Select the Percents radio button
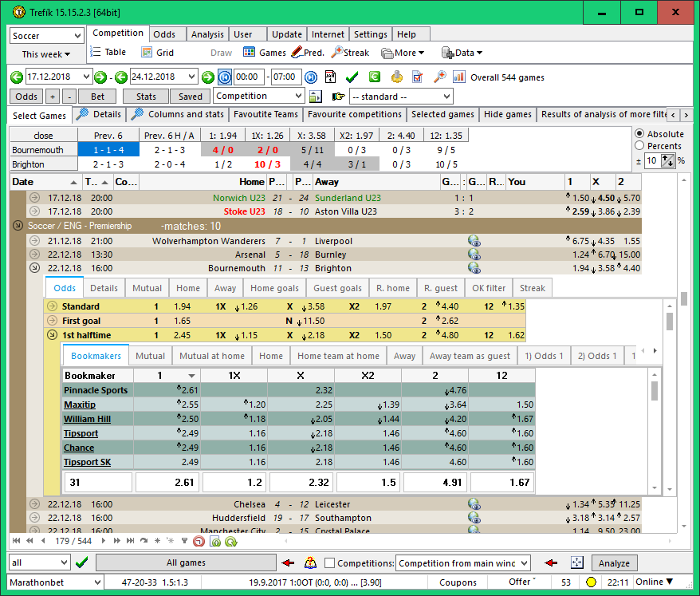700x596 pixels. (x=639, y=146)
